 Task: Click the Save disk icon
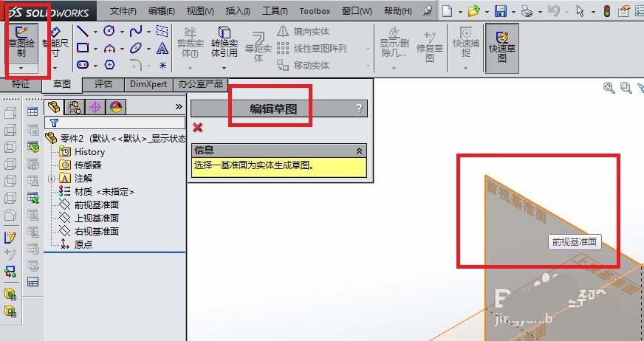tap(500, 11)
